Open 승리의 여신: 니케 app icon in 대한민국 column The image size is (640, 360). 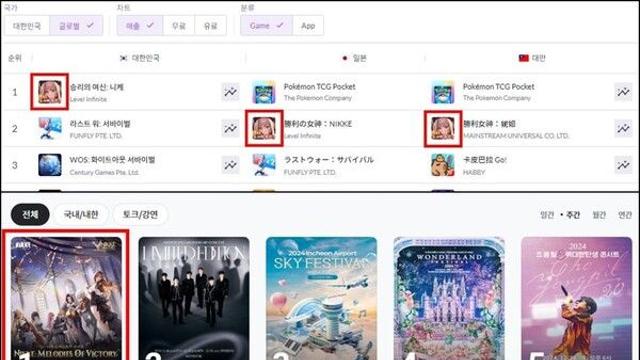pyautogui.click(x=50, y=92)
